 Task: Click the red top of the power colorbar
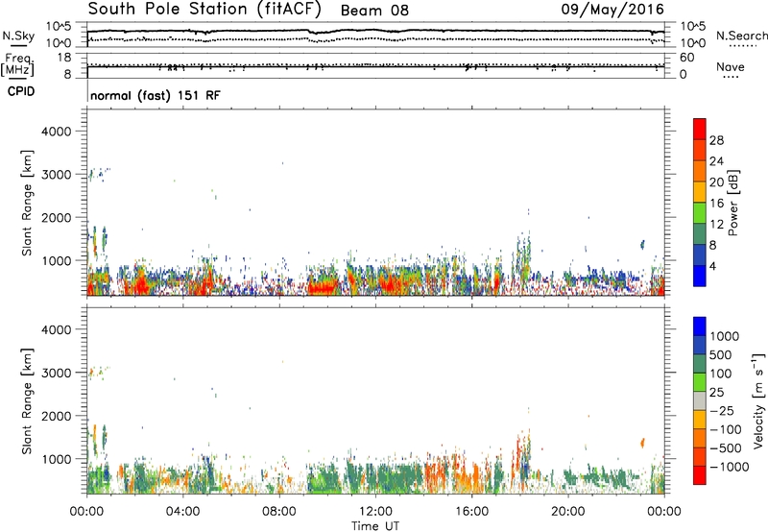click(700, 129)
